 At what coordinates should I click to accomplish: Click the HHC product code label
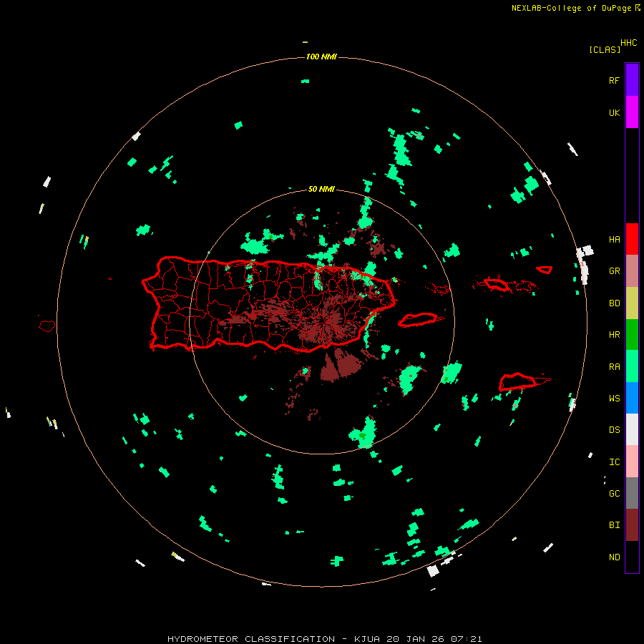[628, 43]
